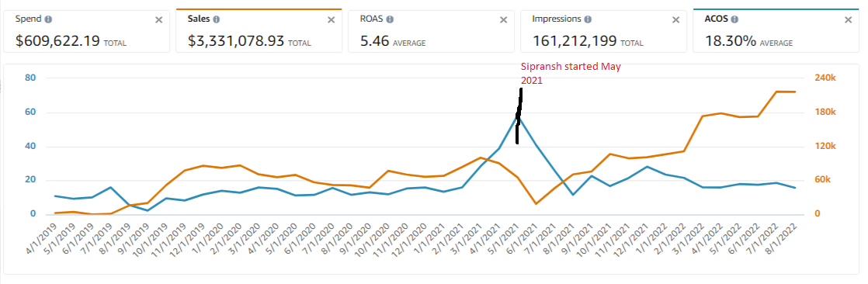The height and width of the screenshot is (284, 868).
Task: Click the $609,622.19 spend total
Action: click(57, 40)
